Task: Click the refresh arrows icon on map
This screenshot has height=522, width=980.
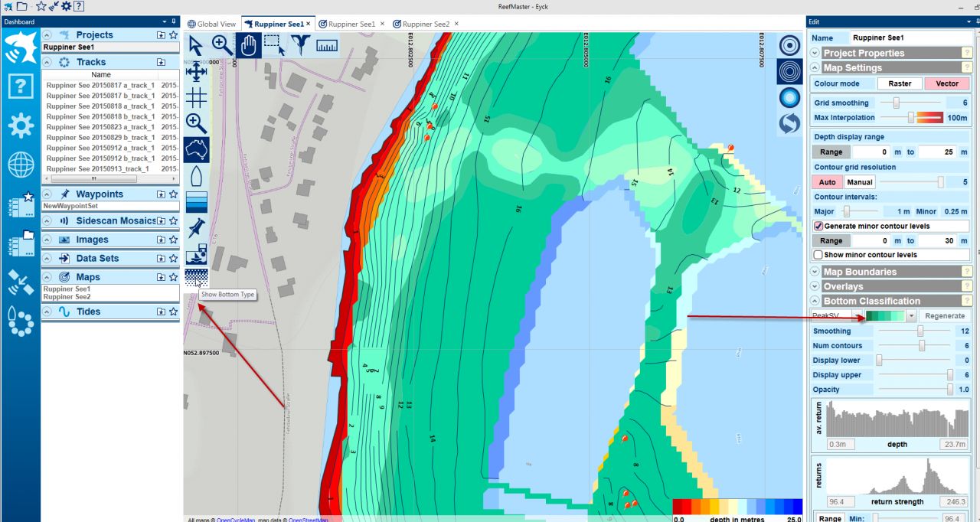Action: click(789, 123)
